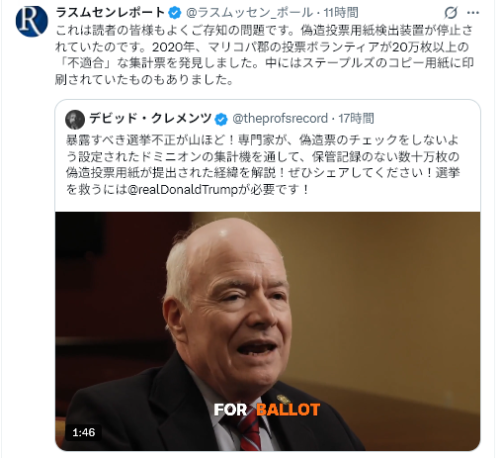Screen dimensions: 500x458
Task: Click the Rasmussen Reports profile avatar
Action: pos(32,21)
